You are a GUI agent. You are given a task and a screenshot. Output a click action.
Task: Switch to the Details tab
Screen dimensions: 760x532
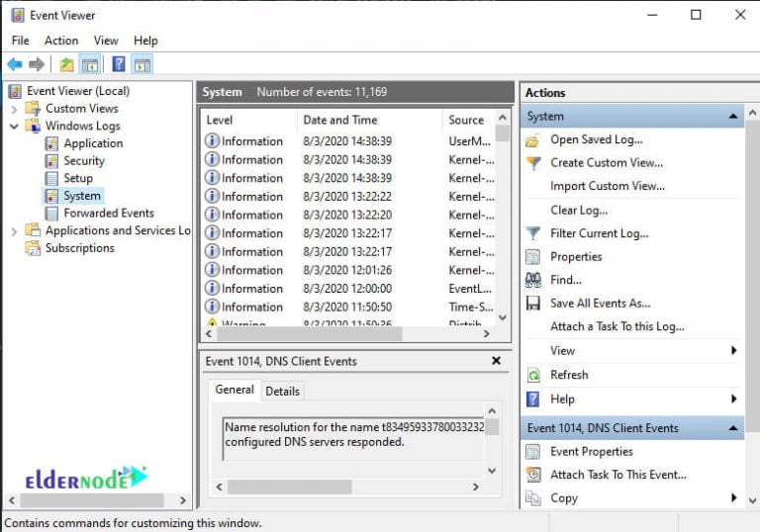tap(282, 391)
